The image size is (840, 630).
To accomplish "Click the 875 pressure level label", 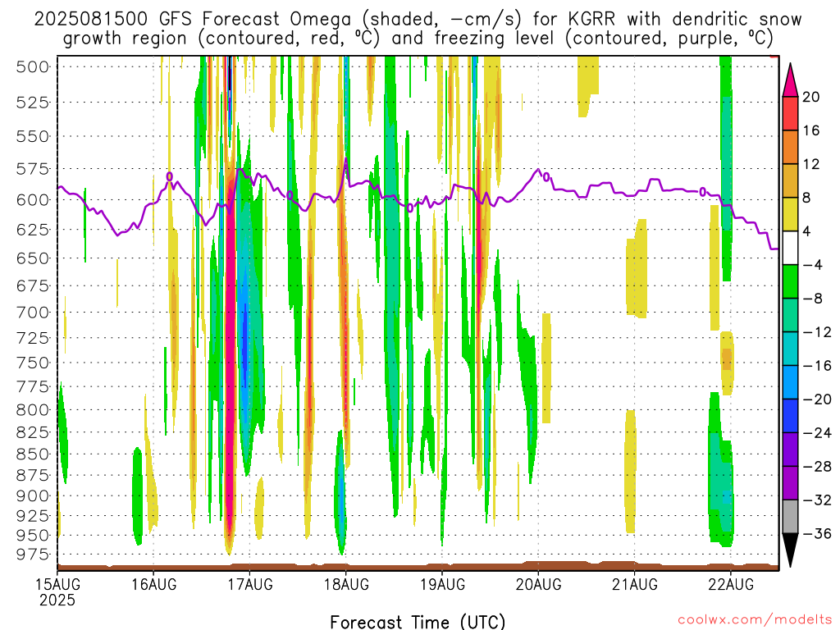I will [33, 475].
